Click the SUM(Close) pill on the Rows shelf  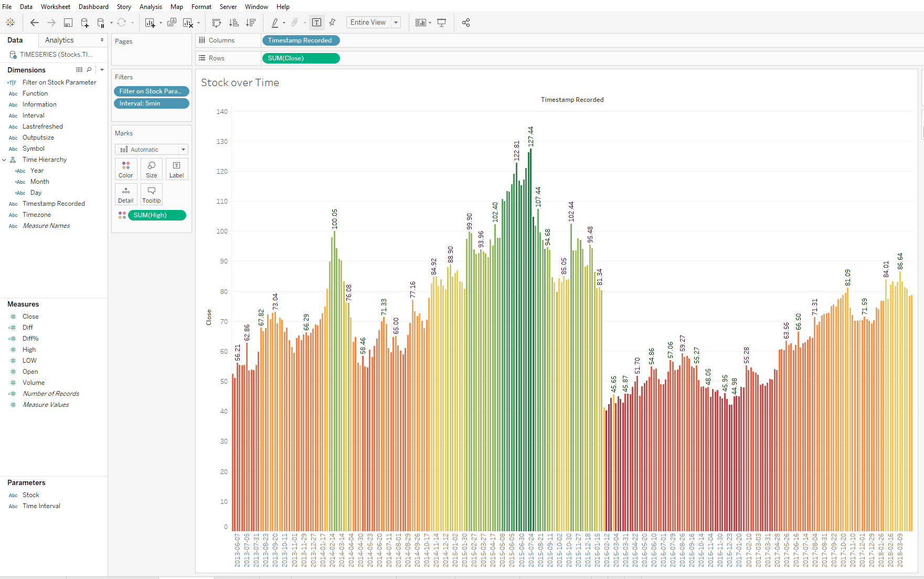[x=301, y=58]
